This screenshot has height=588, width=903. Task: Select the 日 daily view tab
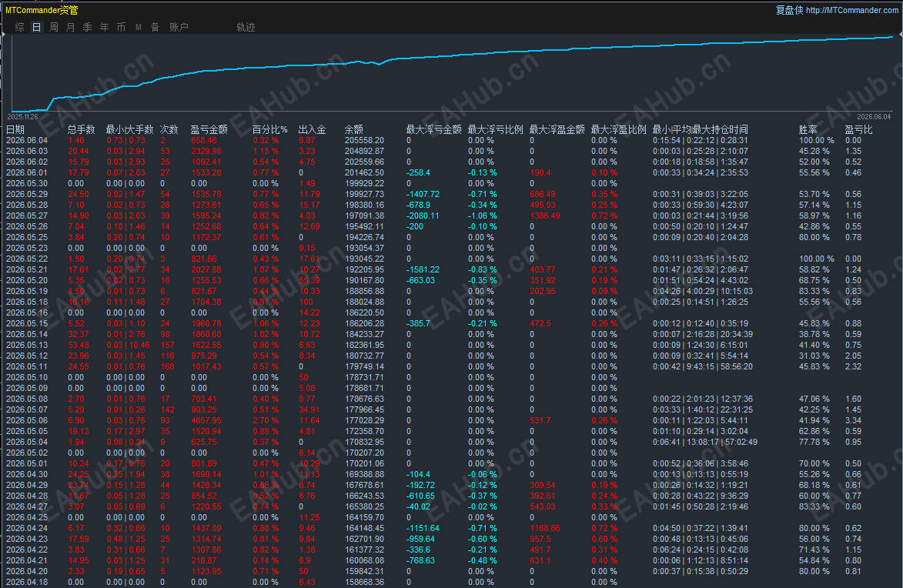(x=36, y=27)
